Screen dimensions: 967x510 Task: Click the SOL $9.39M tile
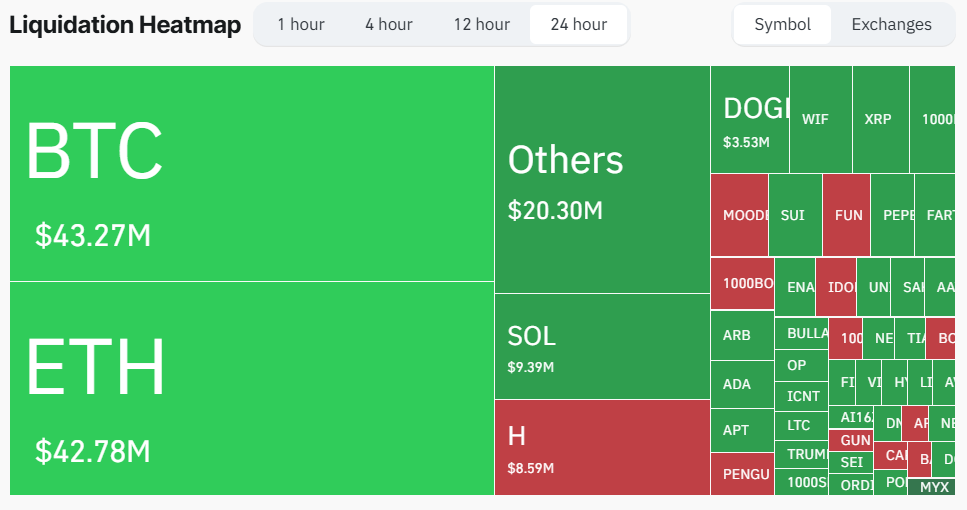(602, 346)
